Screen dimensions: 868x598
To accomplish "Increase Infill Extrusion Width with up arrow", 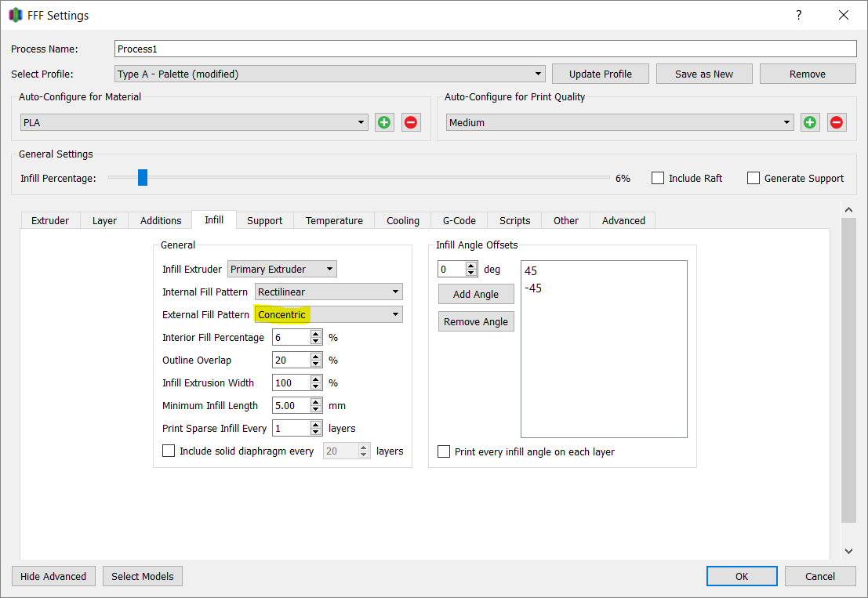I will point(316,379).
